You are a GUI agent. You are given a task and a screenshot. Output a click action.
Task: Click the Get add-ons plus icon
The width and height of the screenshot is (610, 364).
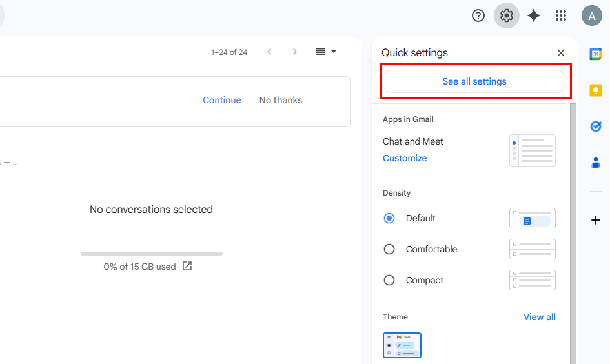596,220
